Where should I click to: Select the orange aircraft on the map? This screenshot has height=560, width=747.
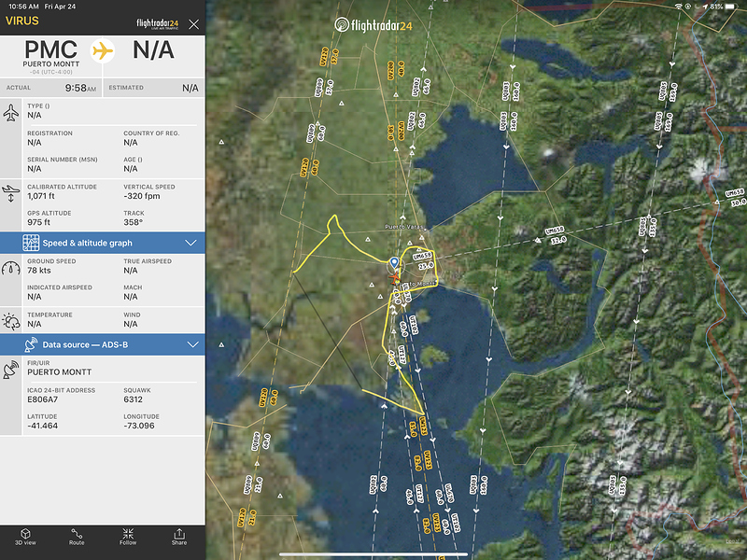[x=395, y=276]
